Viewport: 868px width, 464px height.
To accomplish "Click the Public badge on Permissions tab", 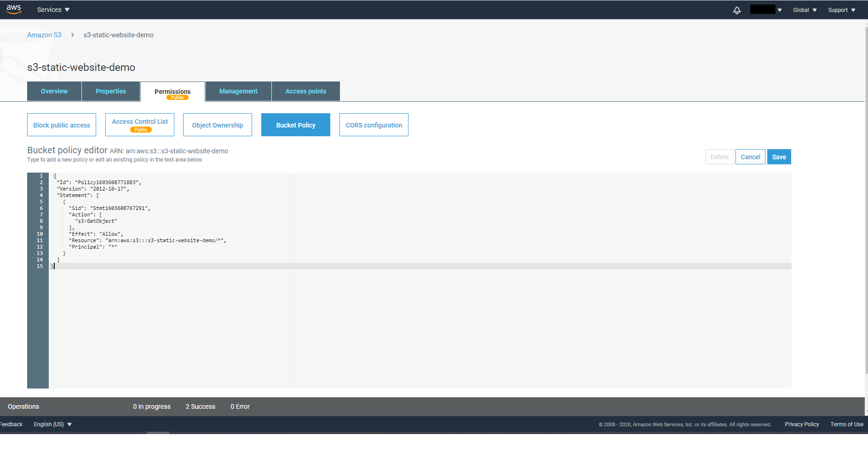I will click(x=178, y=98).
